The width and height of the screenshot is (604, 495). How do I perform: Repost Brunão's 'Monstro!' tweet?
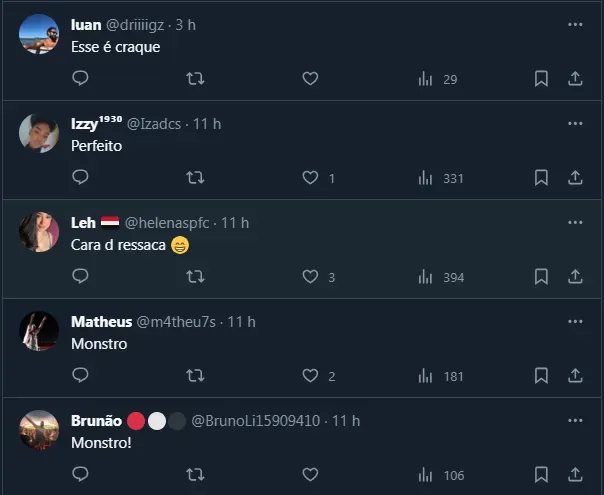click(196, 474)
